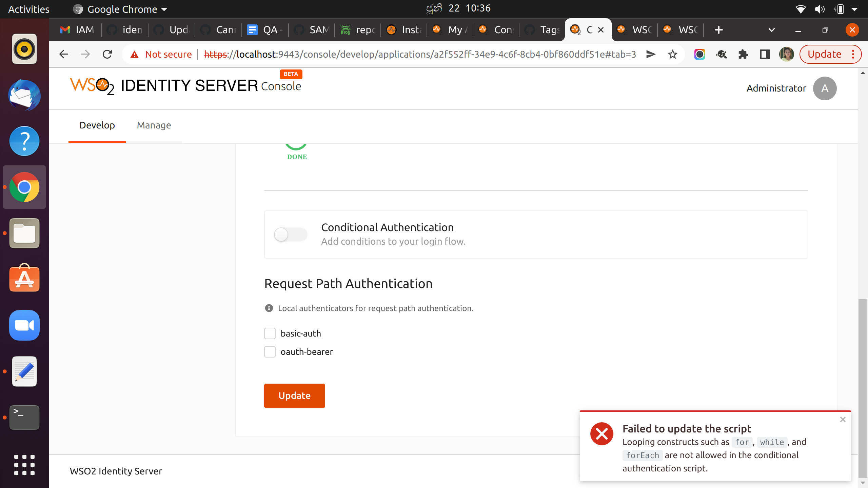Click the browser back arrow

[64, 54]
